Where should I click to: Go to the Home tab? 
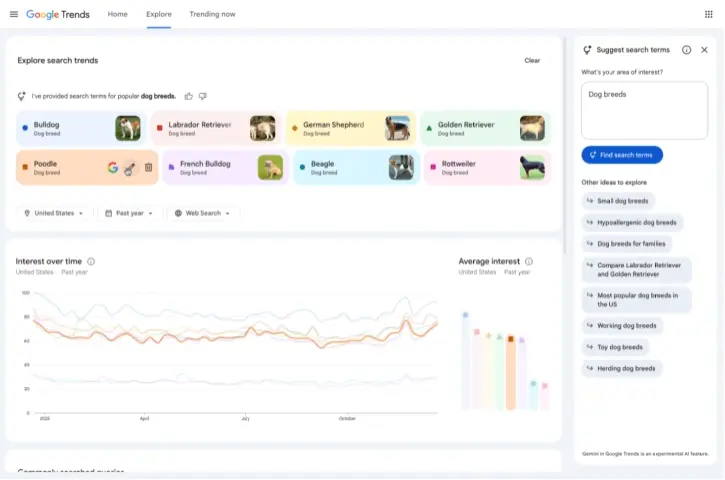tap(117, 14)
